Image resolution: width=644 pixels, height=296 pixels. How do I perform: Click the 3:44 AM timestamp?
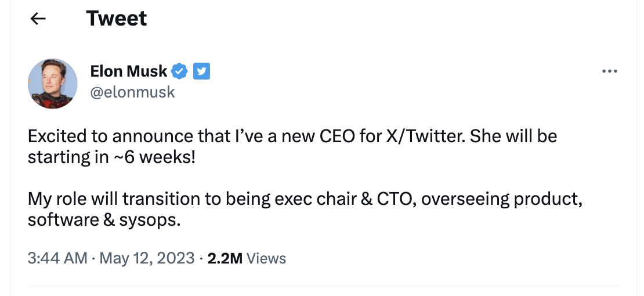pos(57,258)
